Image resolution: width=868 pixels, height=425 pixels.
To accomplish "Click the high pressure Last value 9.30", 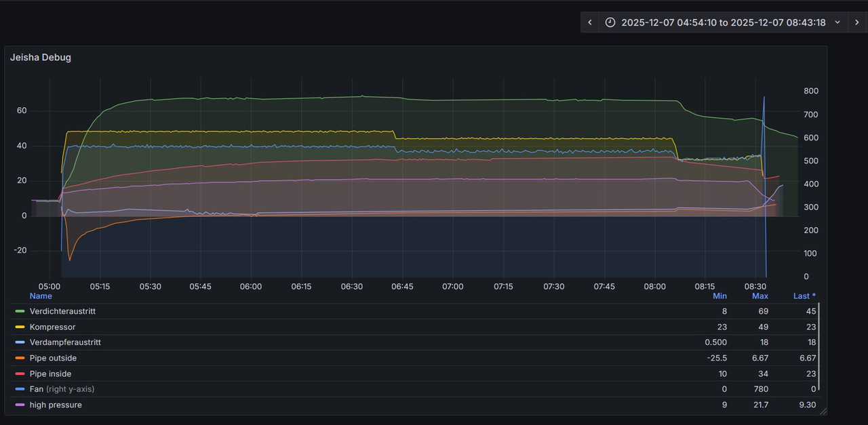I will point(807,405).
